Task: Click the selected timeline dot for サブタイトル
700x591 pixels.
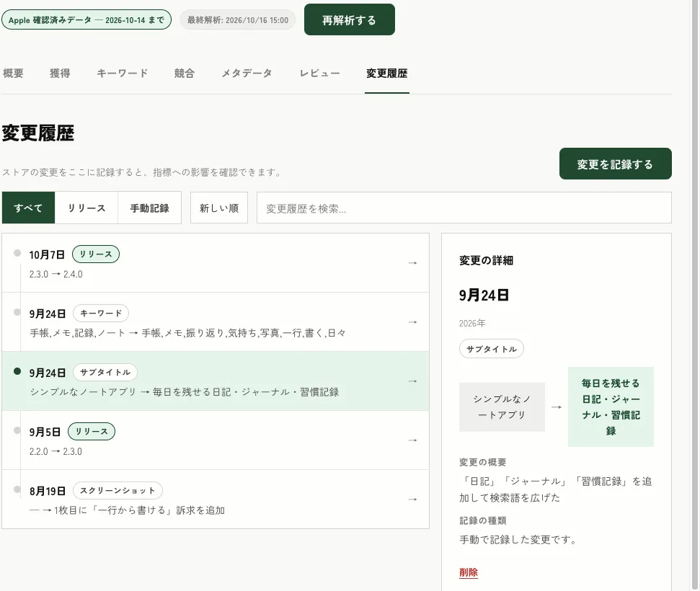Action: pos(17,371)
